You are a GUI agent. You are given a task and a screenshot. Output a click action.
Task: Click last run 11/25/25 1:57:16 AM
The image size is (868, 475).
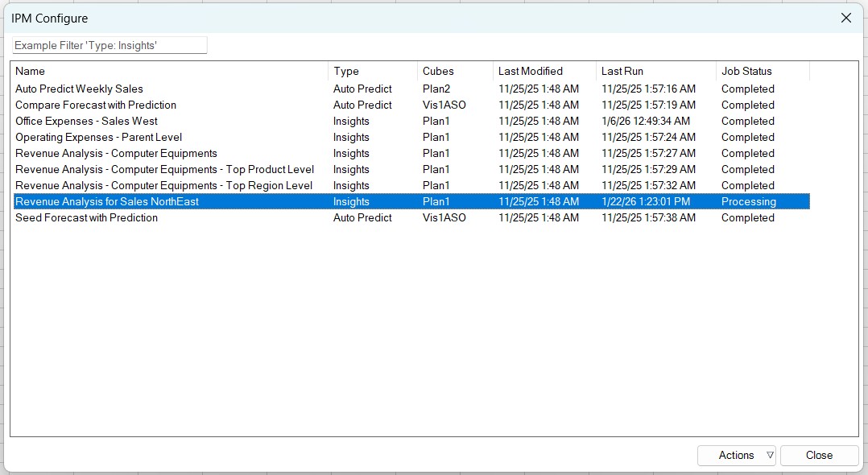pos(648,89)
